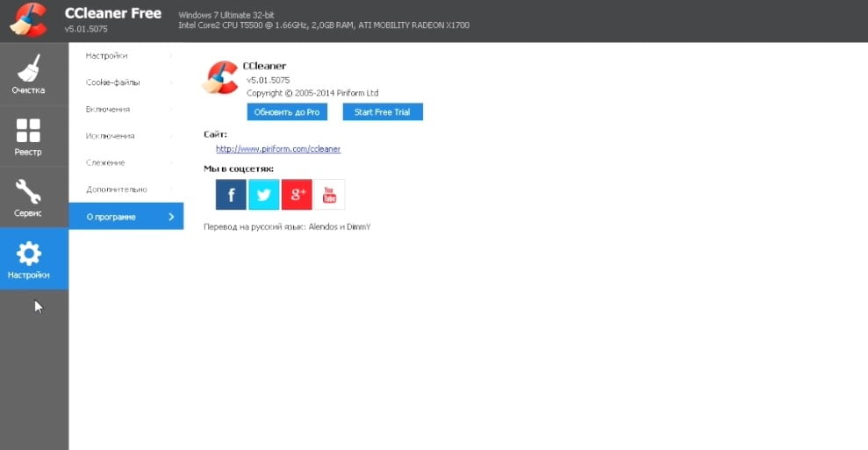Click the Copyright 2005-2014 Piriform Ltd text
The height and width of the screenshot is (450, 868).
(x=312, y=93)
